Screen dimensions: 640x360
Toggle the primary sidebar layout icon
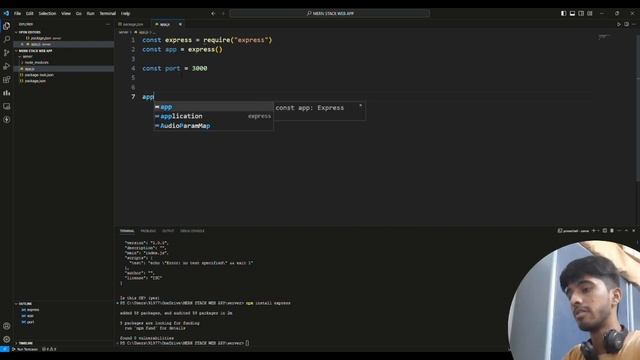click(x=563, y=13)
